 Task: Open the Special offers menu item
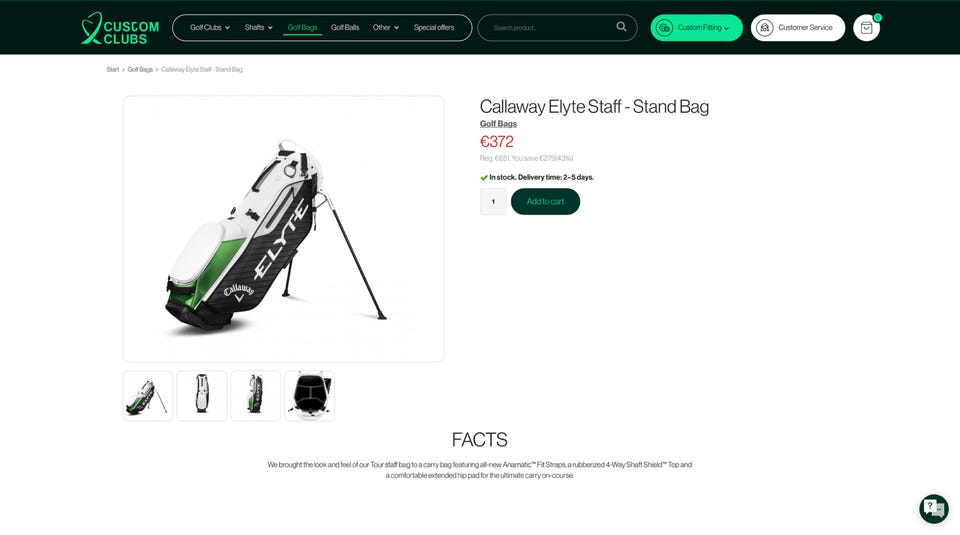pos(433,28)
